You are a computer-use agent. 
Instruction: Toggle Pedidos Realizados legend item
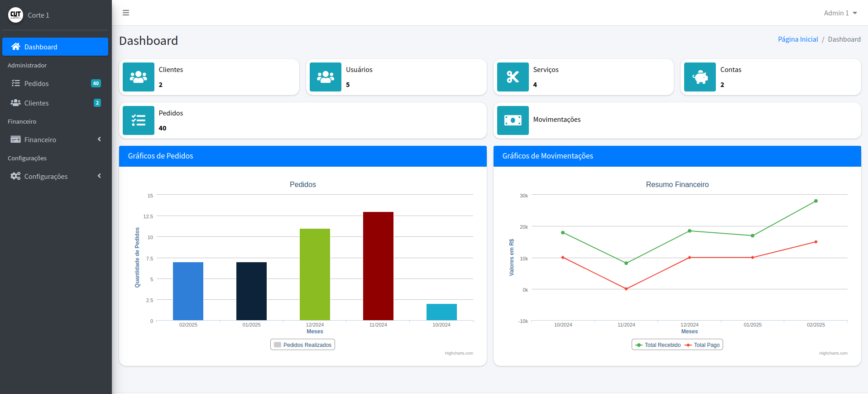[303, 345]
